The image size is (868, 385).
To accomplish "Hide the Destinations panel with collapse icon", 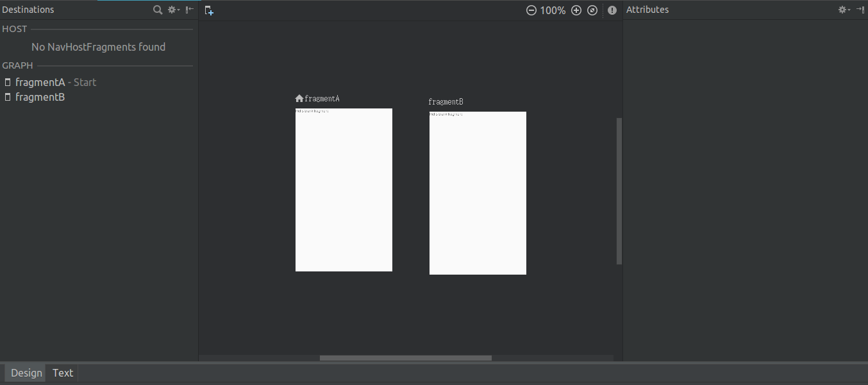I will (x=190, y=10).
